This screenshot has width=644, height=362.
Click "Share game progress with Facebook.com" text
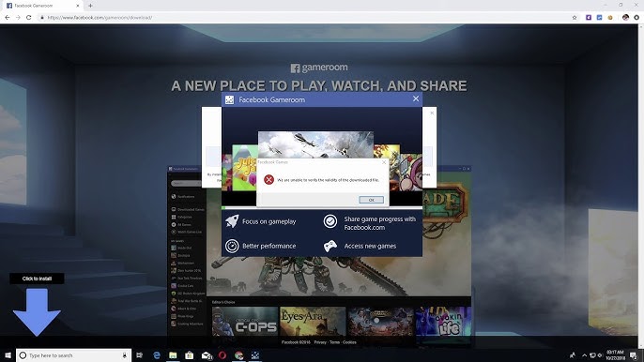(380, 223)
